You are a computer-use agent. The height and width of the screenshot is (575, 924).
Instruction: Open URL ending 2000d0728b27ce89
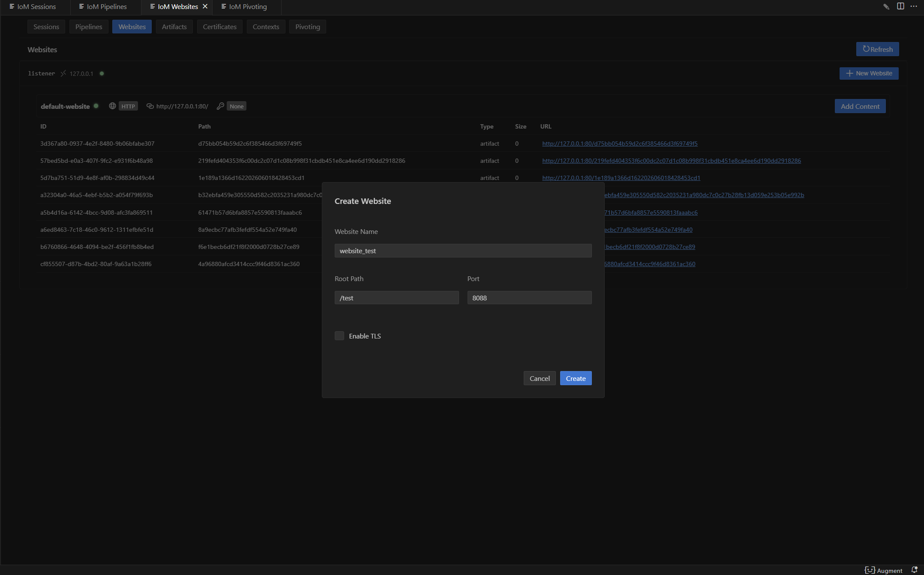click(x=650, y=247)
